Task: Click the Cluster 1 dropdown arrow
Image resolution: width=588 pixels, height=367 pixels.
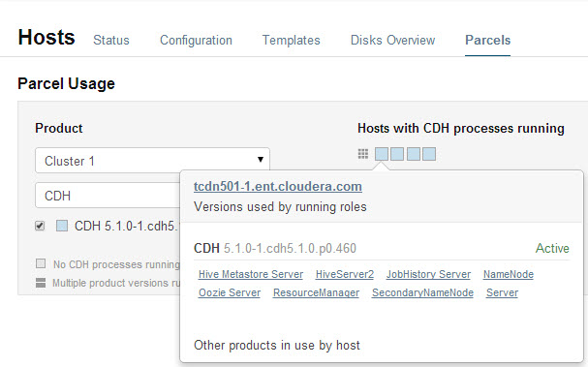Action: [x=261, y=160]
